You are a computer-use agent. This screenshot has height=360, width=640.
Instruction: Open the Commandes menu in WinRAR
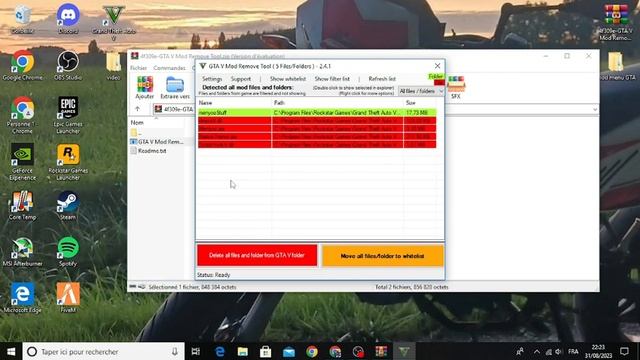(169, 68)
